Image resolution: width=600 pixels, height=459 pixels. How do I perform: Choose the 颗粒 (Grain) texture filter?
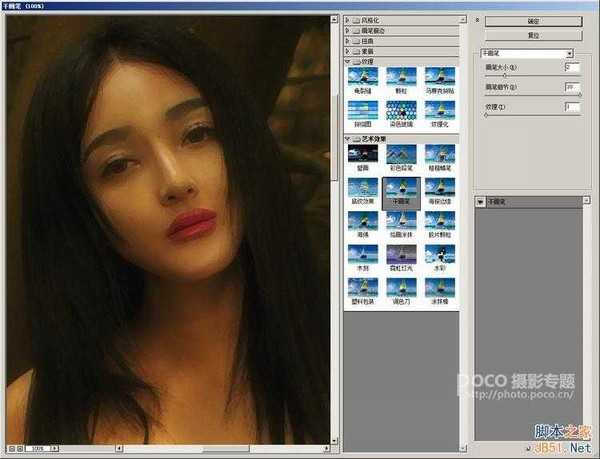[401, 76]
